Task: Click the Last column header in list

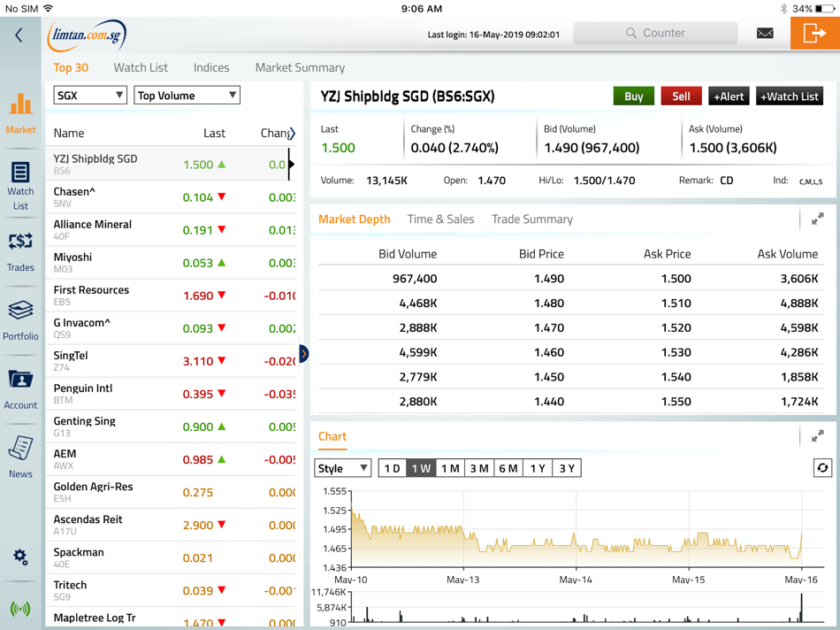Action: [214, 133]
